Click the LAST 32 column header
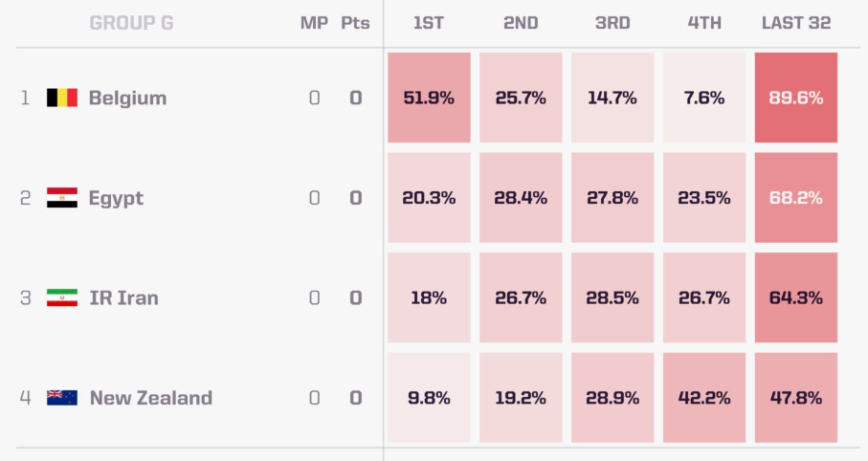Image resolution: width=868 pixels, height=461 pixels. click(796, 23)
